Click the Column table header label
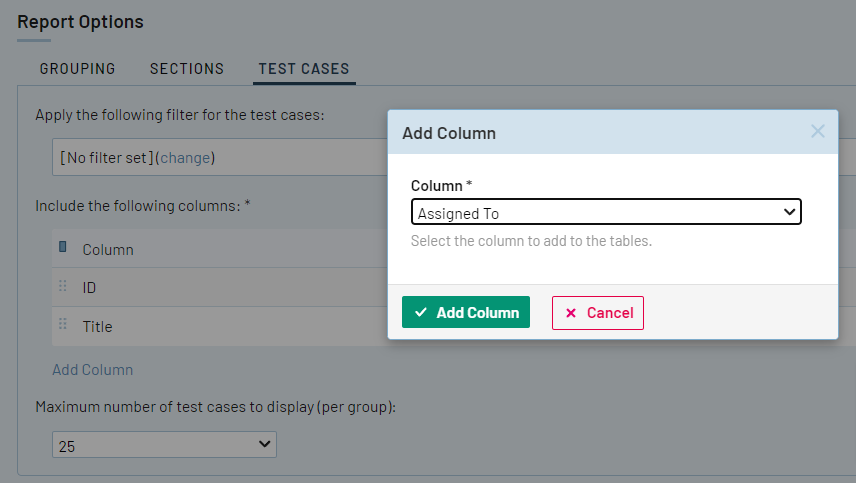The image size is (856, 483). pyautogui.click(x=108, y=249)
